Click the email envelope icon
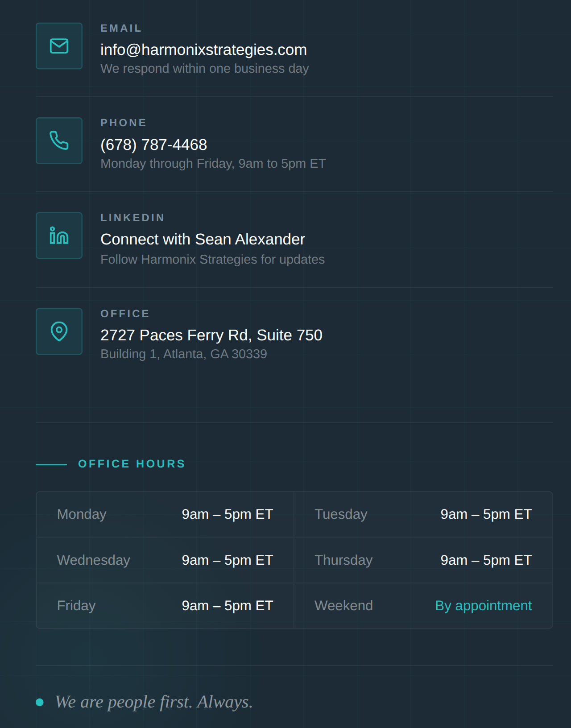The width and height of the screenshot is (571, 728). coord(59,46)
